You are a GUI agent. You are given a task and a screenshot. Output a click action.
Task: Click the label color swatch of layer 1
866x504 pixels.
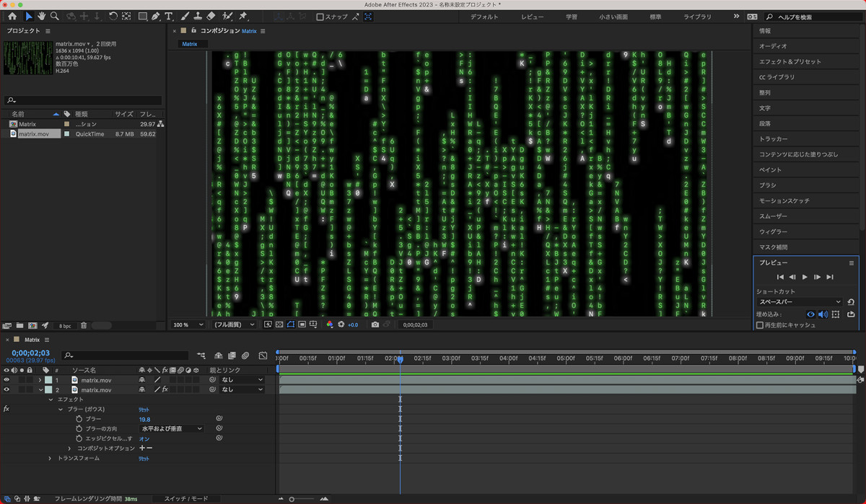coord(48,380)
